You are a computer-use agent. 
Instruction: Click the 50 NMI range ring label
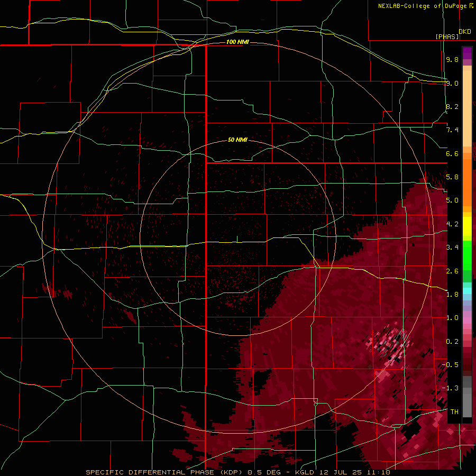[x=237, y=140]
